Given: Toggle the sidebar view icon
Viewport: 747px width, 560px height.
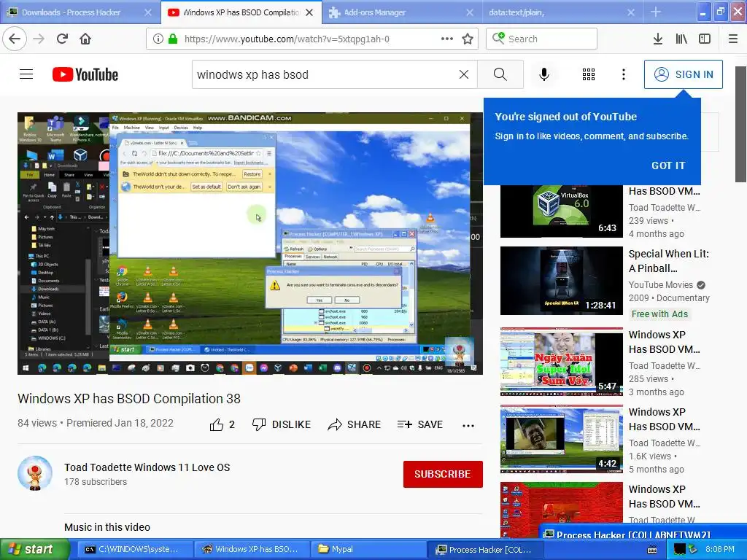Looking at the screenshot, I should point(705,39).
